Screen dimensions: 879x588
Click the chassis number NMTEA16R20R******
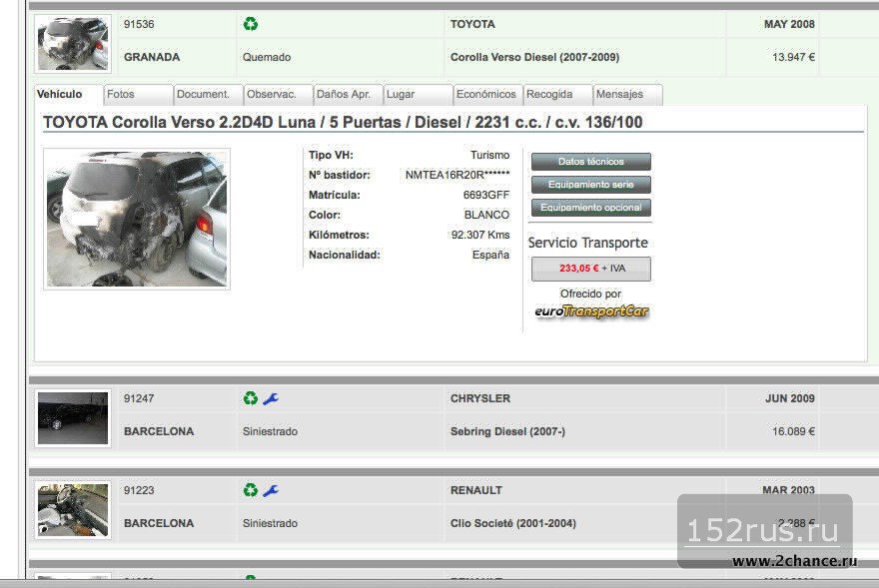(x=457, y=175)
